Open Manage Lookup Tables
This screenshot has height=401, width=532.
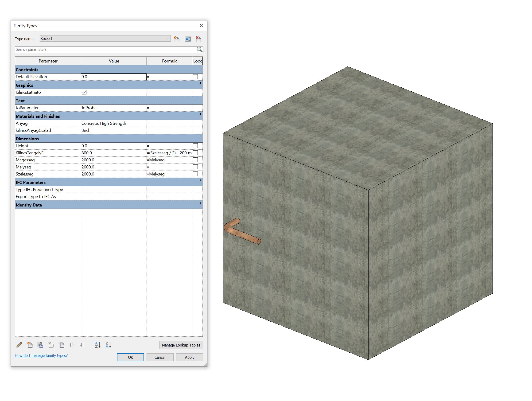coord(181,345)
